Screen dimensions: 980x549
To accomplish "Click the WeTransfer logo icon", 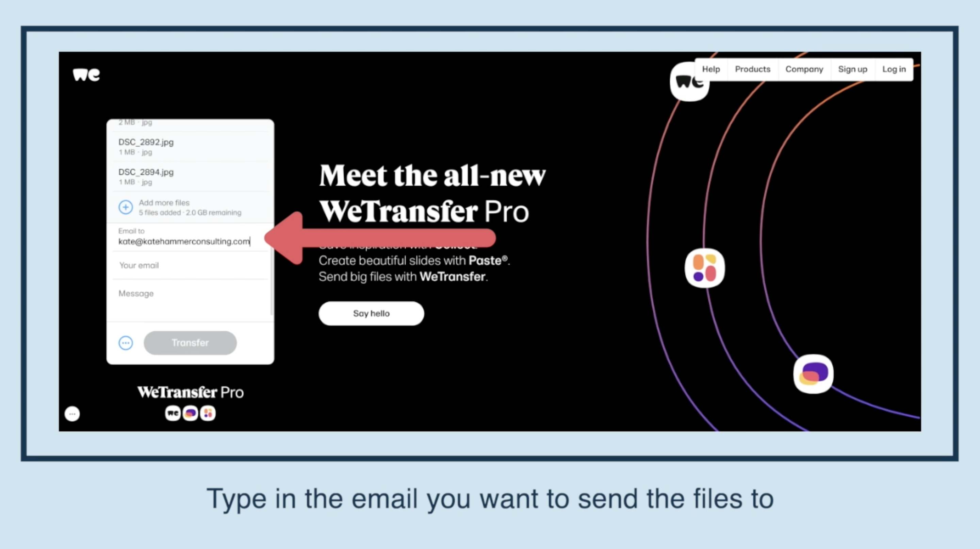I will click(x=86, y=75).
